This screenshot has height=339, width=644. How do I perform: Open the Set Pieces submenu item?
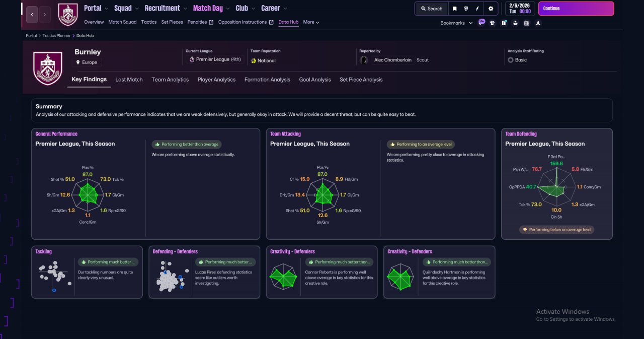[172, 22]
